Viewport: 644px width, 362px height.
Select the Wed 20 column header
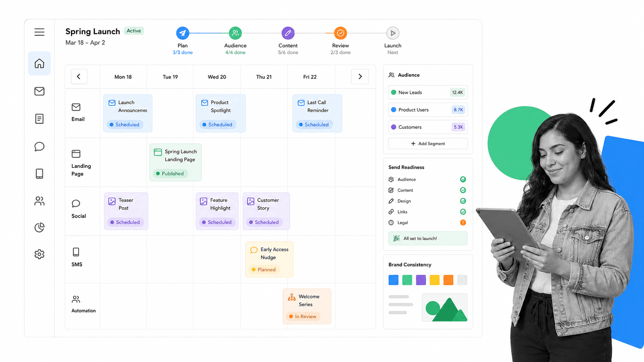[217, 77]
